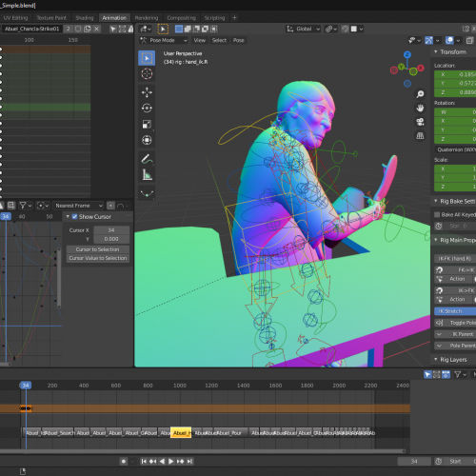Select the Measure tool
The height and width of the screenshot is (476, 476).
(x=147, y=175)
